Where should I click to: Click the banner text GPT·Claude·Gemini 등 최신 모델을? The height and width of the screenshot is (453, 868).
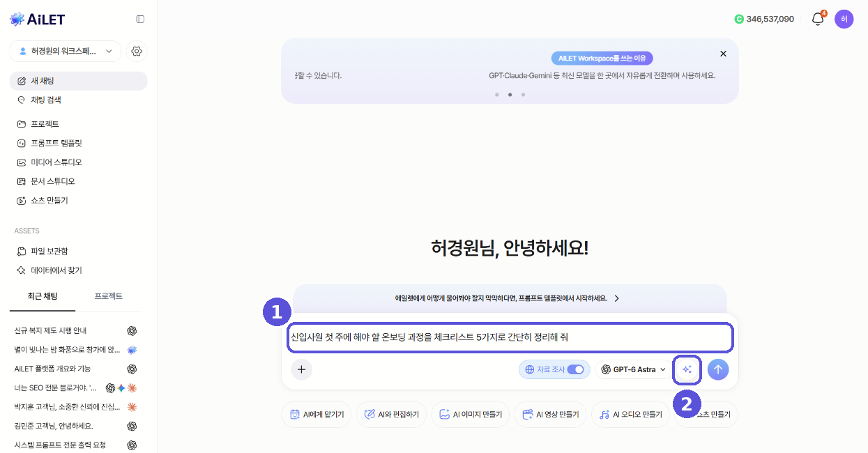(602, 75)
